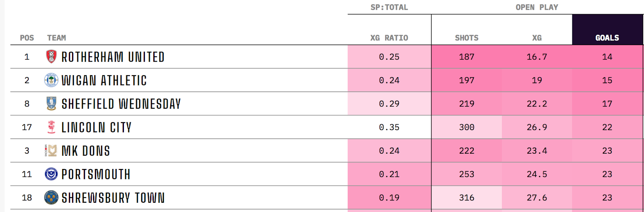Sort the table by GOALS column
The height and width of the screenshot is (212, 644).
tap(607, 38)
